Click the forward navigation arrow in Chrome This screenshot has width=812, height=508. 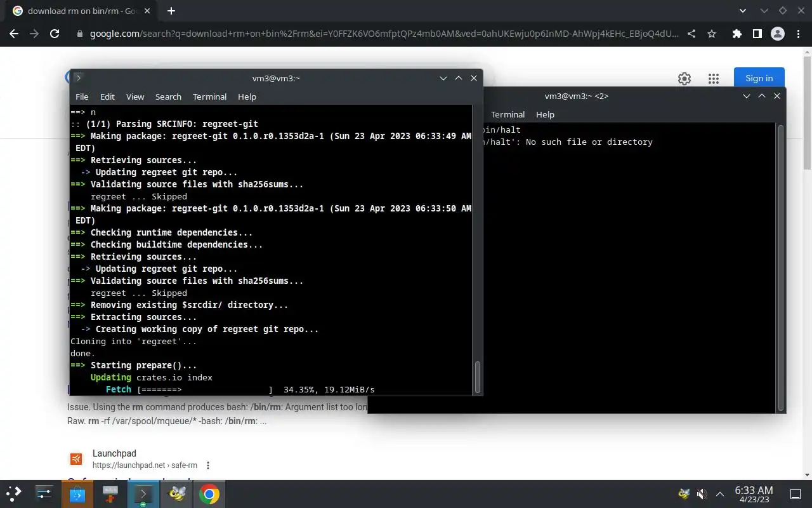(34, 34)
